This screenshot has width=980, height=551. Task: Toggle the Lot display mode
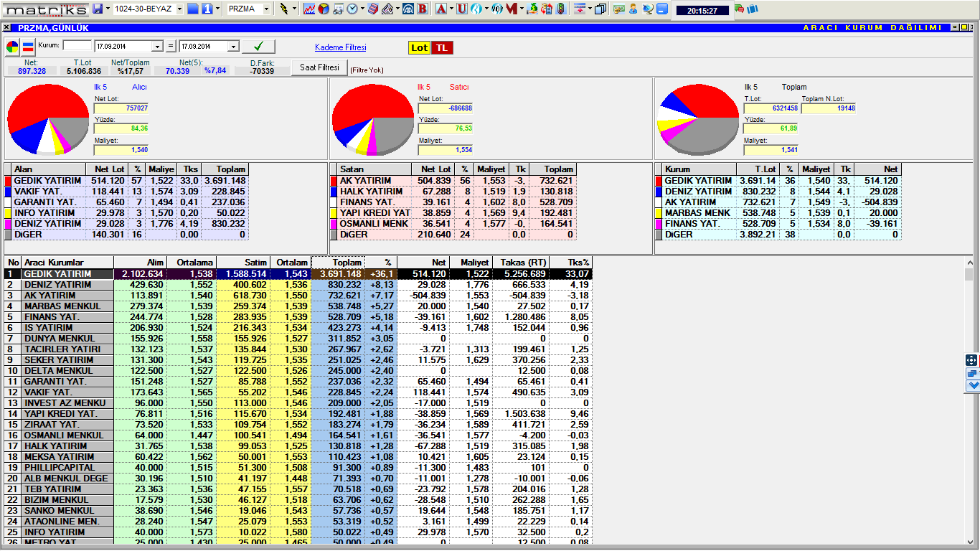pyautogui.click(x=419, y=47)
